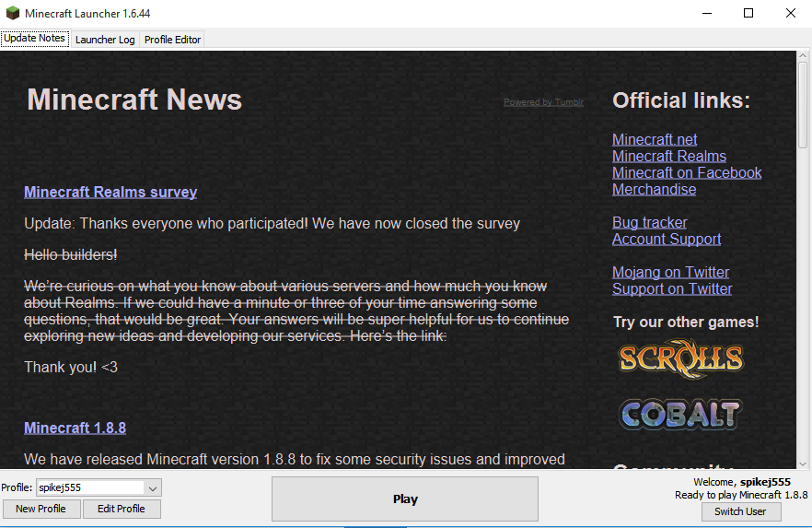Switch to the Launcher Log tab
Image resolution: width=812 pixels, height=528 pixels.
[105, 40]
